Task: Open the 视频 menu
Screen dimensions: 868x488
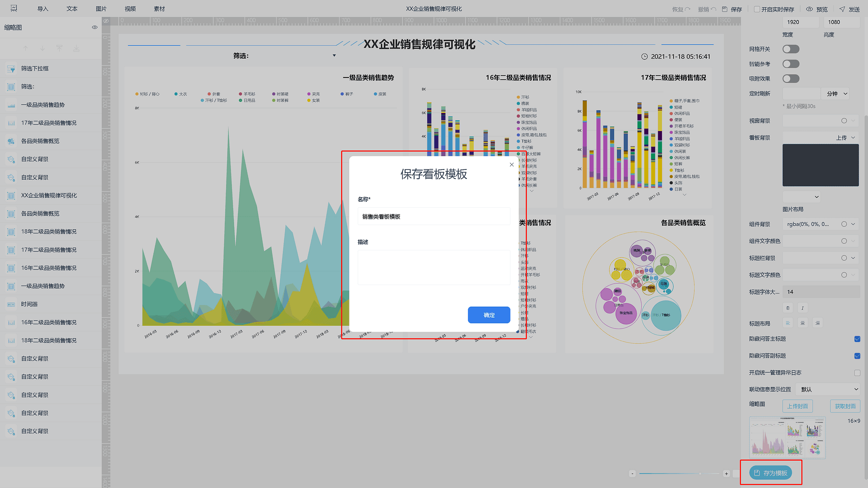Action: click(x=130, y=9)
